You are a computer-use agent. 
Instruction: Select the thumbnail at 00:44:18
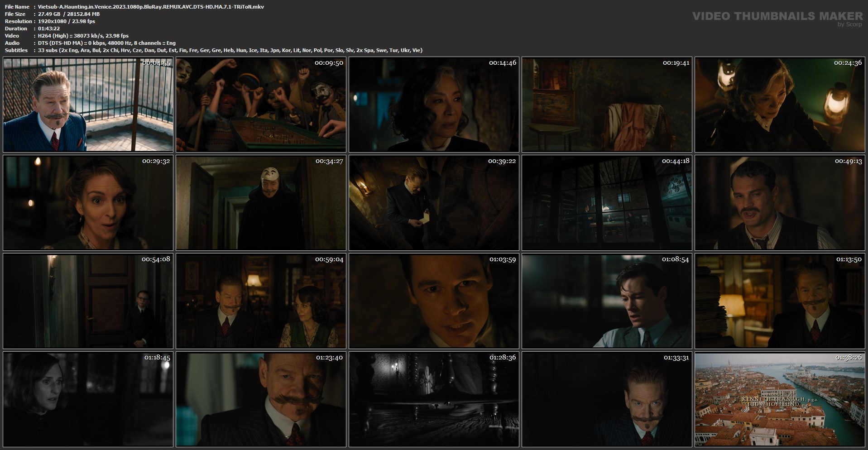[607, 203]
